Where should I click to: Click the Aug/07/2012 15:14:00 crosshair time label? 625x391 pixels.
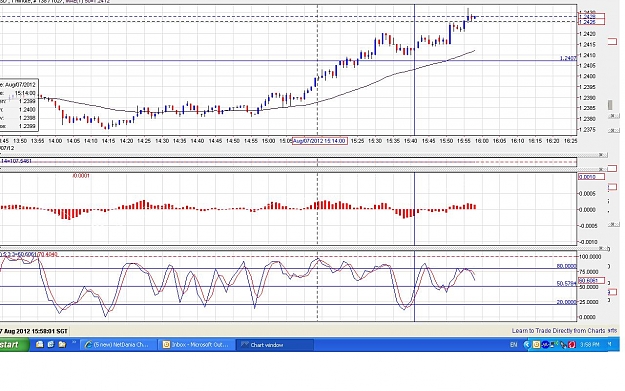(320, 141)
